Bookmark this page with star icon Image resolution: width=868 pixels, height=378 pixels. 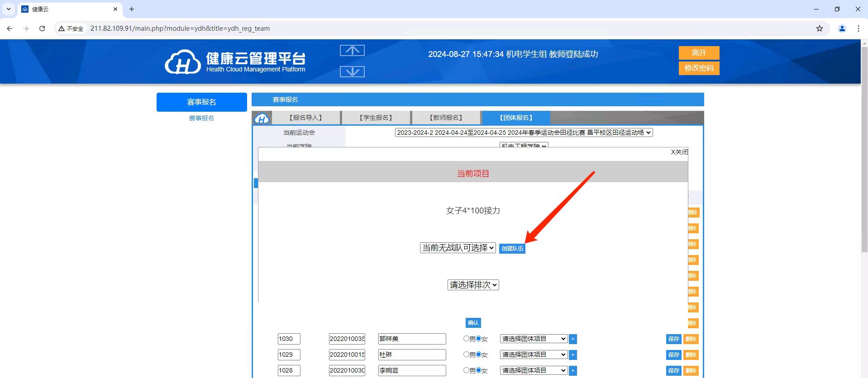tap(819, 28)
